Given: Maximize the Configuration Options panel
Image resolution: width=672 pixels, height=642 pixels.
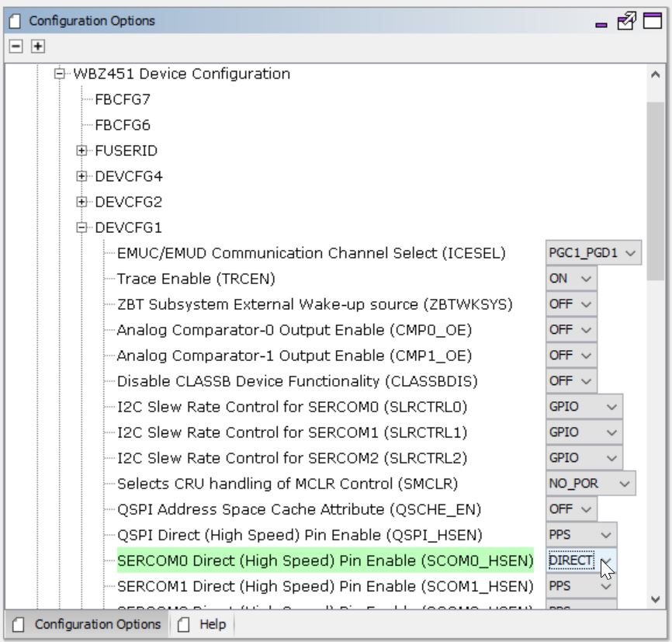Looking at the screenshot, I should (x=653, y=22).
